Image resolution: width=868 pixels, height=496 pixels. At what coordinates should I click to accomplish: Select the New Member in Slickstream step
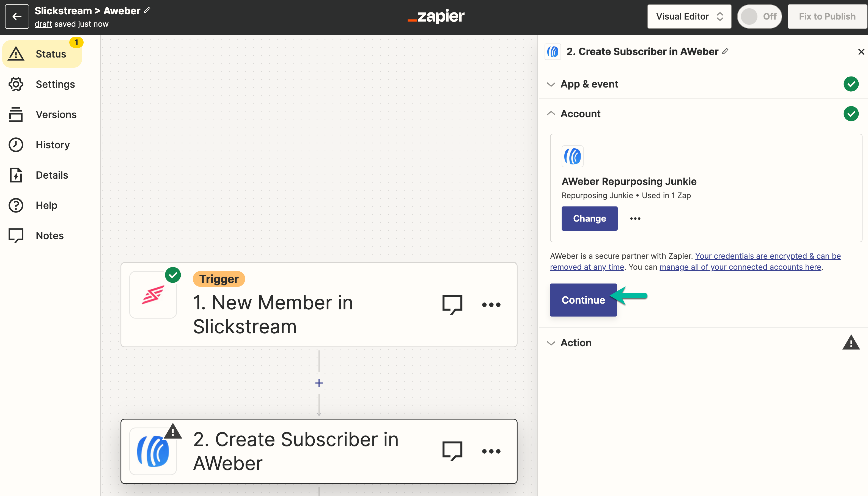click(x=319, y=305)
